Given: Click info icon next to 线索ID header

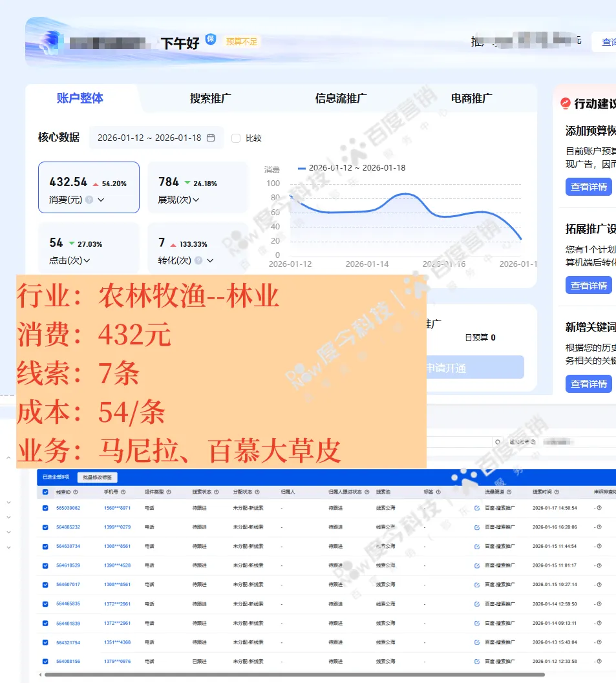Looking at the screenshot, I should click(x=76, y=492).
